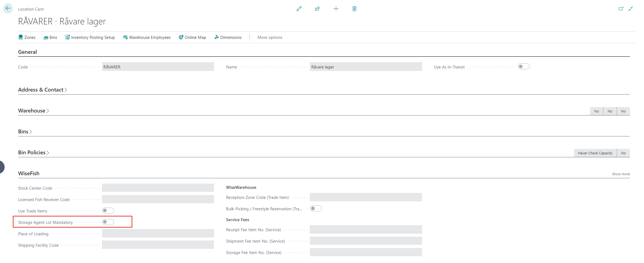Click the back arrow button
Screen dimensions: 644x263
point(8,8)
